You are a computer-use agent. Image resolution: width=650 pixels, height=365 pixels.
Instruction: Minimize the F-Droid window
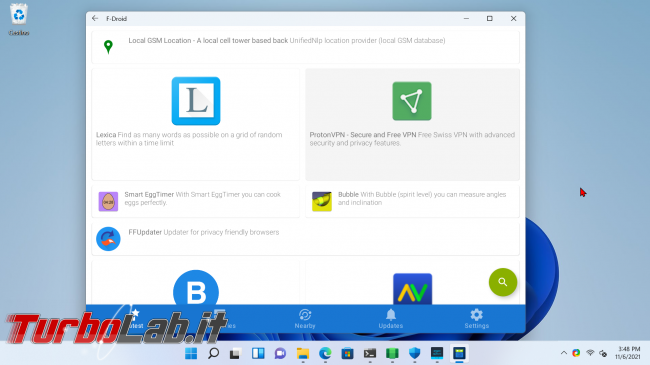point(466,18)
